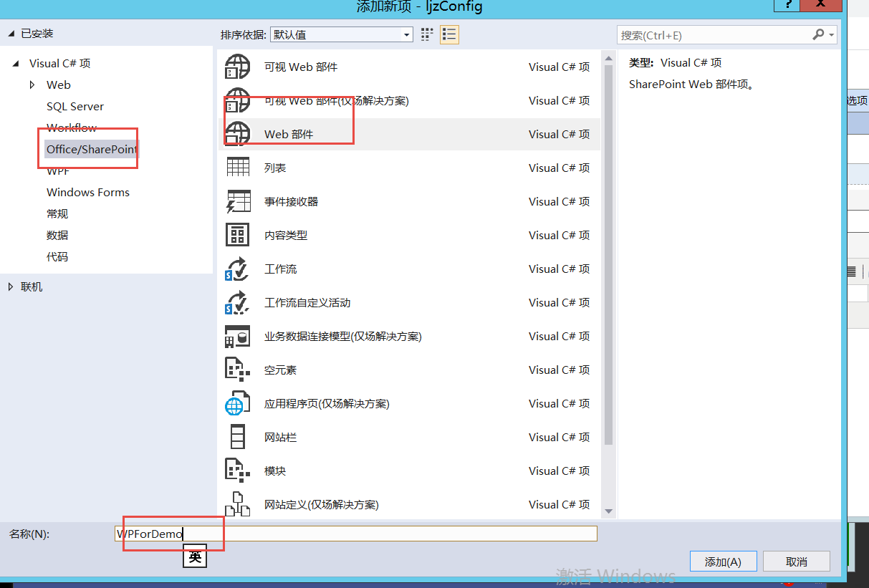Select the 可视 Web 部件 template icon
869x588 pixels.
[238, 67]
